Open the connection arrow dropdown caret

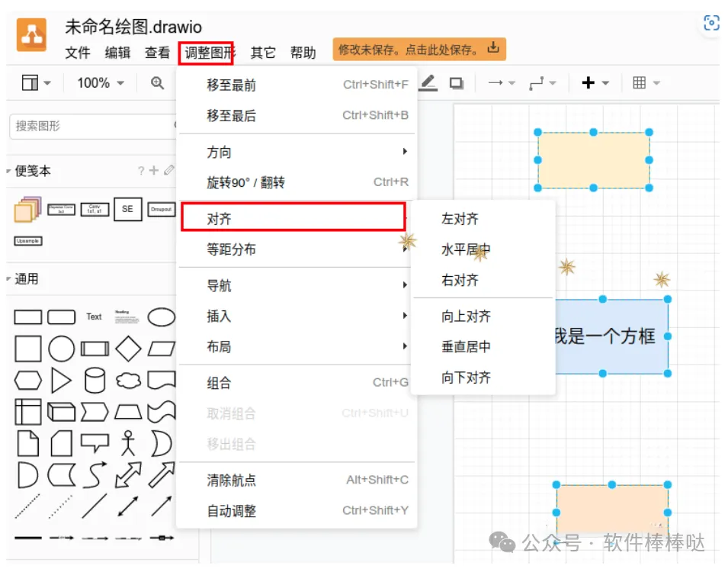tap(512, 83)
